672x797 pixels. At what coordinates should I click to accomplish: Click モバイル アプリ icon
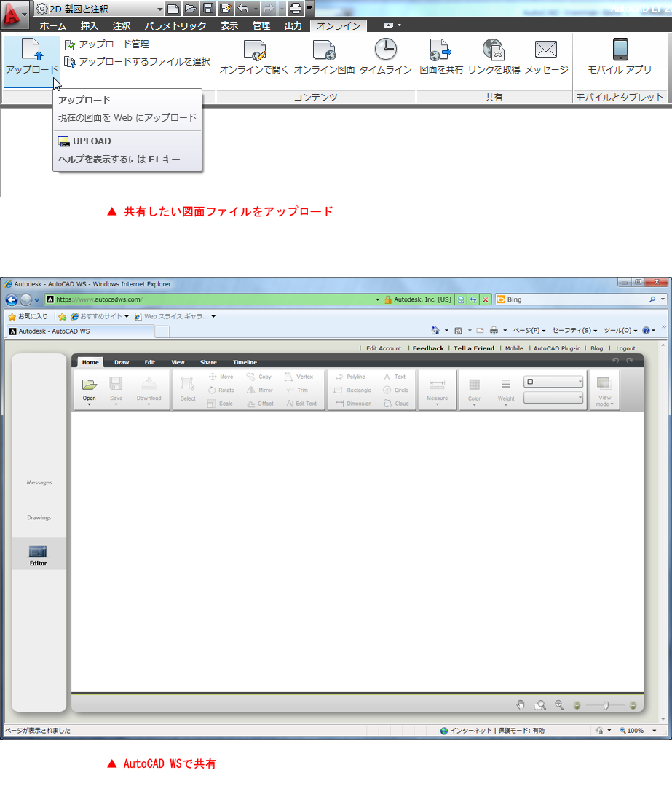[620, 56]
